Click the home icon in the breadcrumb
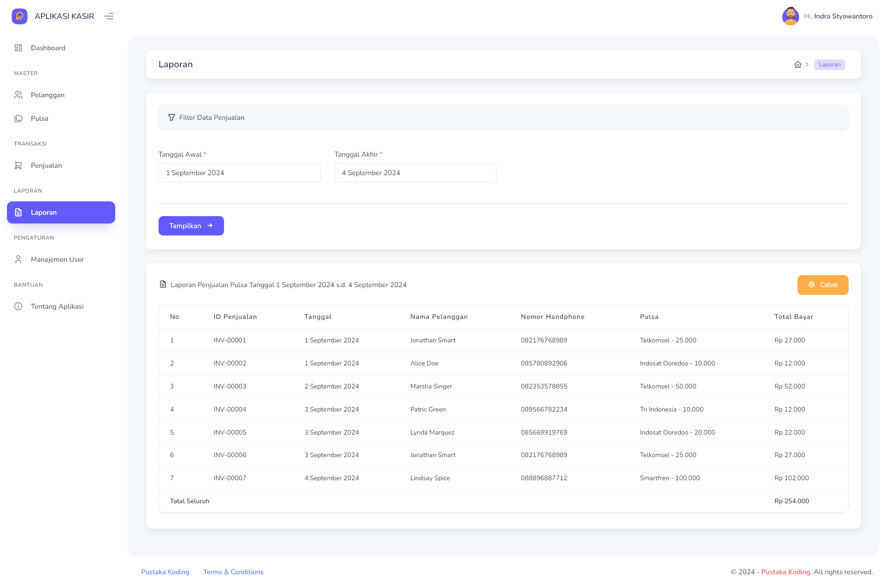Image resolution: width=885 pixels, height=588 pixels. [x=798, y=65]
